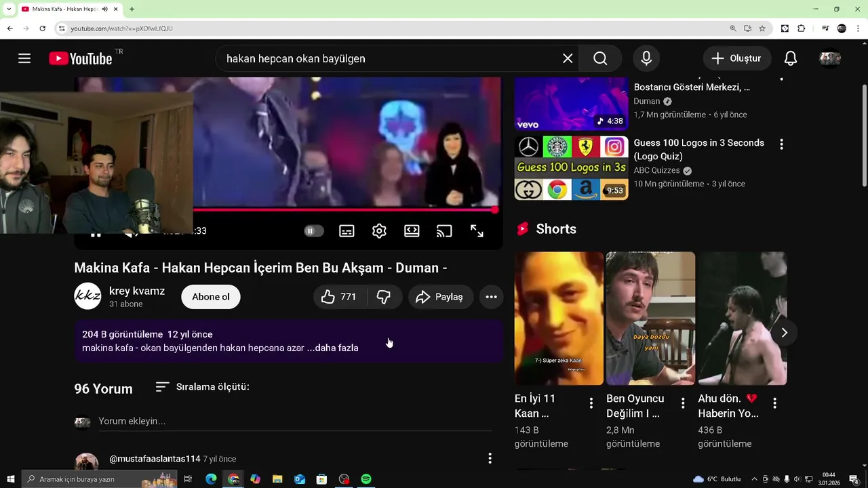Expand the description with ...daha fazla
The height and width of the screenshot is (488, 868).
coord(332,348)
